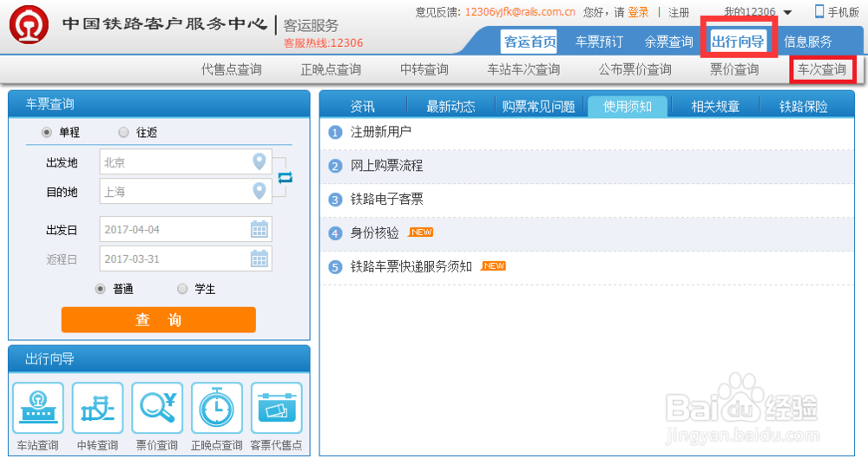Swap departure and destination stations
868x465 pixels.
[x=285, y=178]
